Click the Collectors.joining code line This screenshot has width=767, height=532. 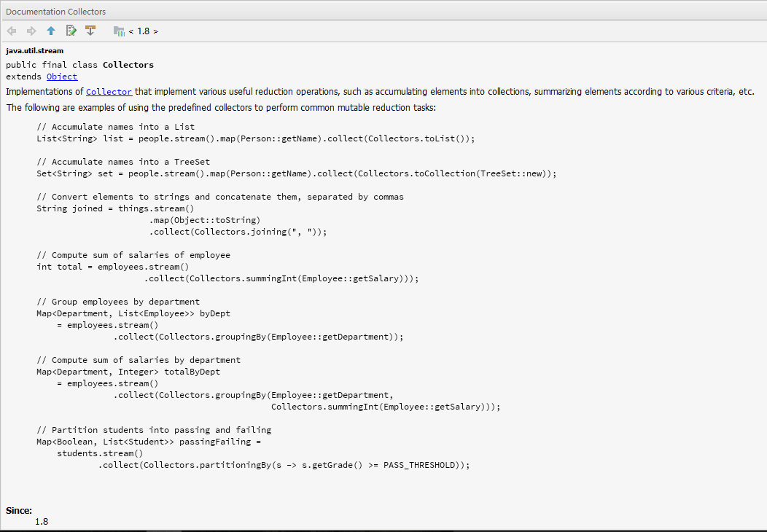(x=238, y=232)
